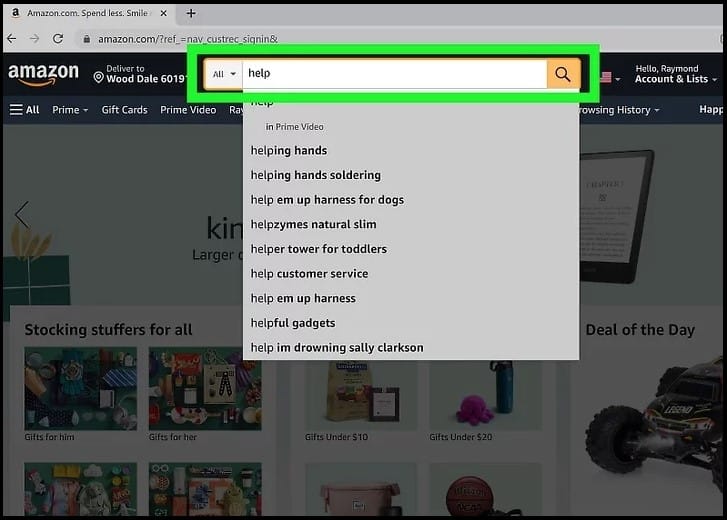Reload the page with refresh icon

(x=58, y=39)
